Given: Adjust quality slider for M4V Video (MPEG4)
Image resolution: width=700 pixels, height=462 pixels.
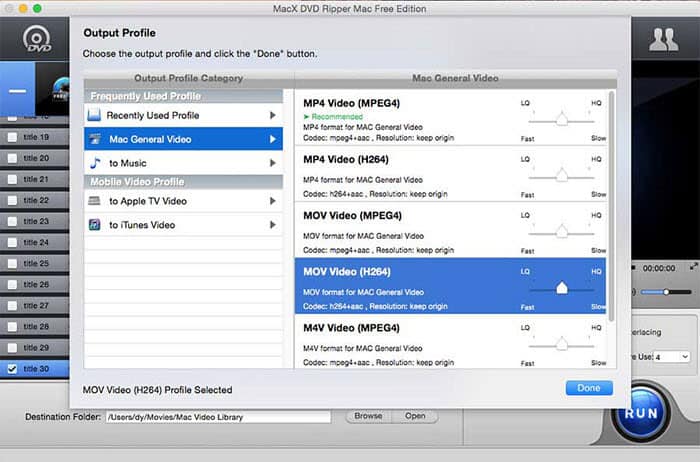Looking at the screenshot, I should (562, 344).
